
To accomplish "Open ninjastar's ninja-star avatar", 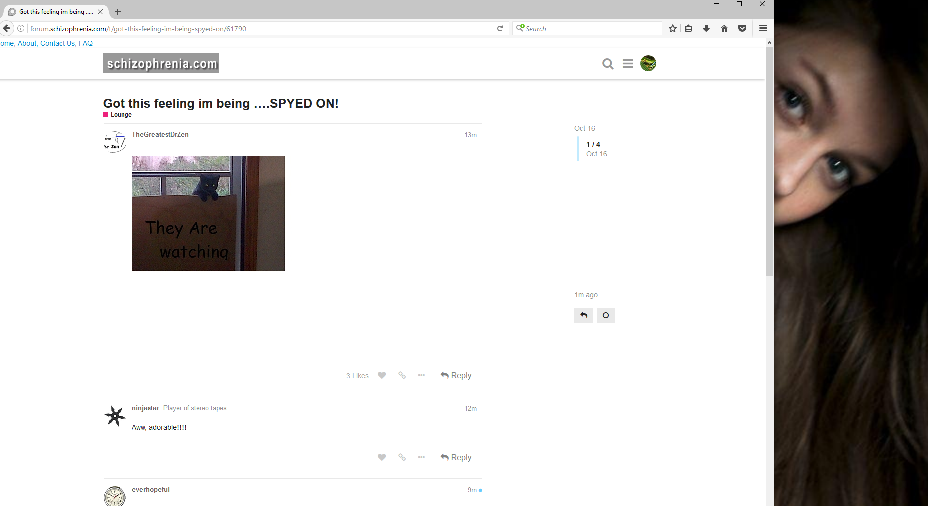I will [114, 416].
